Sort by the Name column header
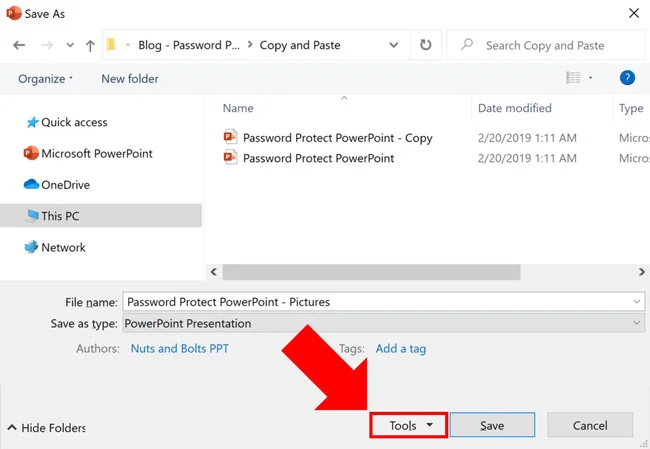Screen dimensions: 650x449 (x=238, y=108)
